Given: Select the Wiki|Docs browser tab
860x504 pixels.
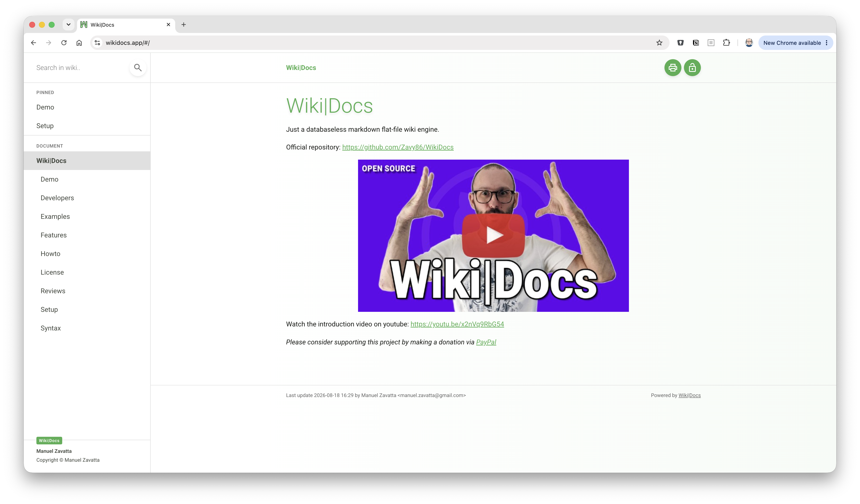Looking at the screenshot, I should click(126, 25).
